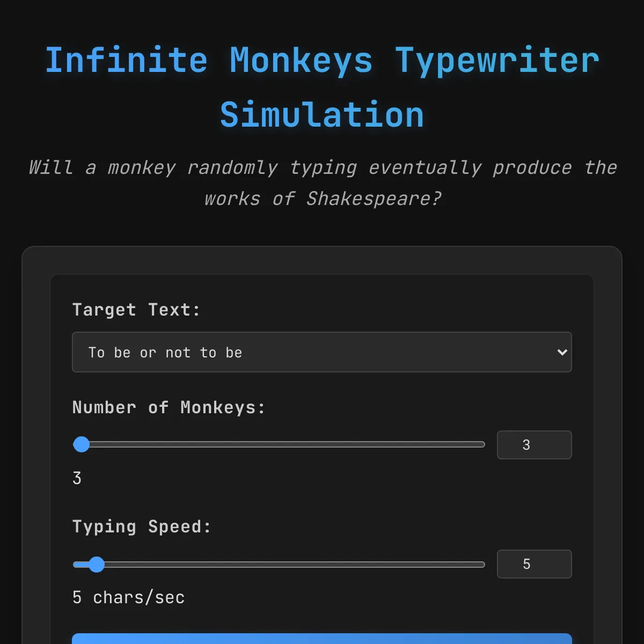Screen dimensions: 644x644
Task: Click the "Typing Speed:" label
Action: 142,526
